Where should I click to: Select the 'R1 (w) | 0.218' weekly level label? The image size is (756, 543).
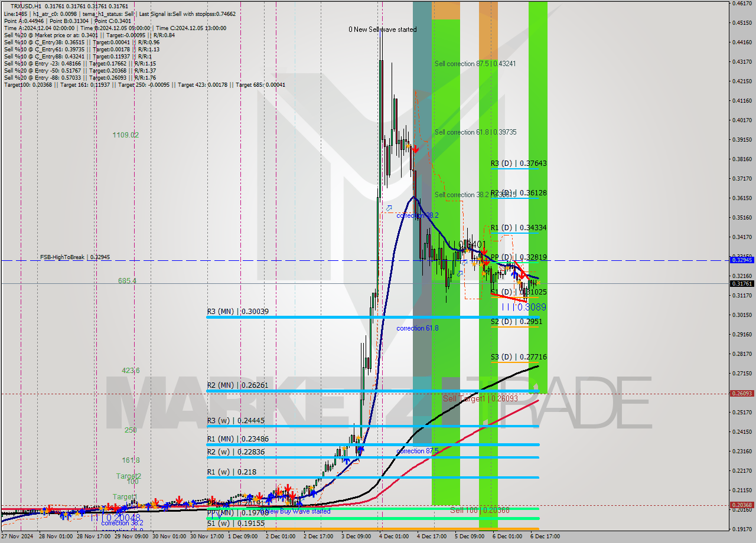232,472
